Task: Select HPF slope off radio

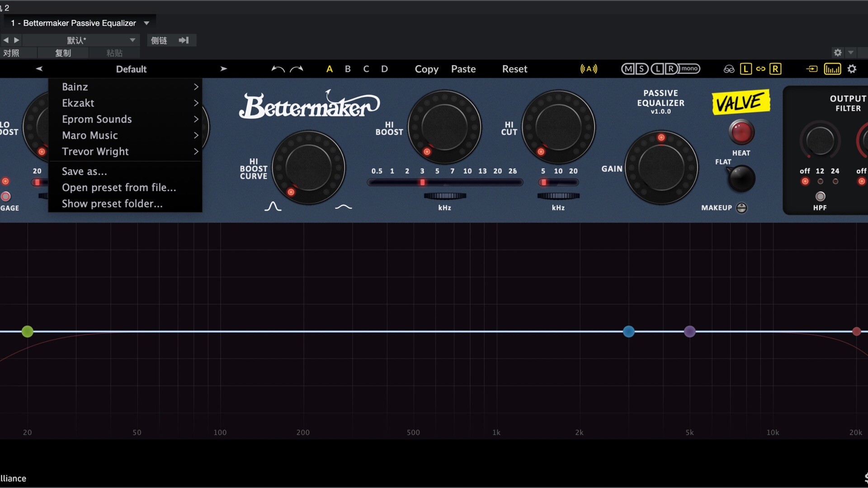Action: click(x=805, y=181)
